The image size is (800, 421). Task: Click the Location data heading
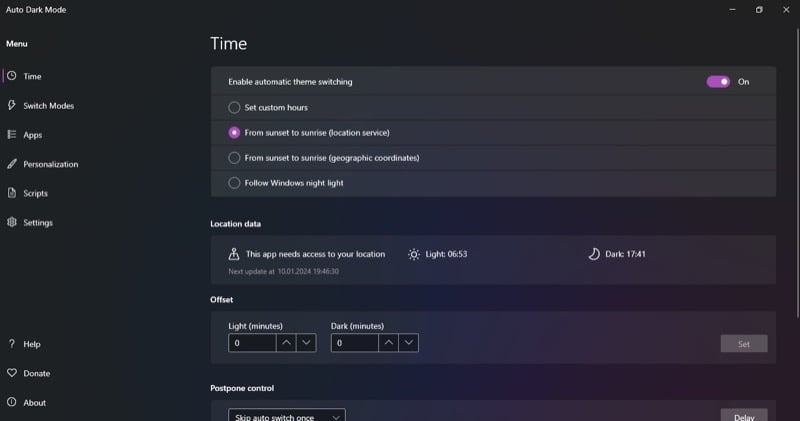click(x=235, y=224)
